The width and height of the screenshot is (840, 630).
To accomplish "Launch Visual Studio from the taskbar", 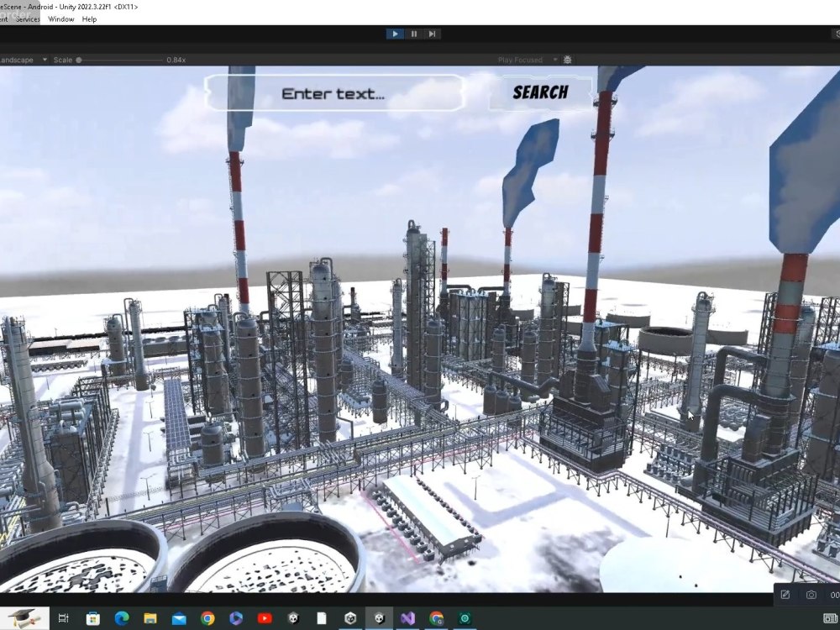I will 407,618.
